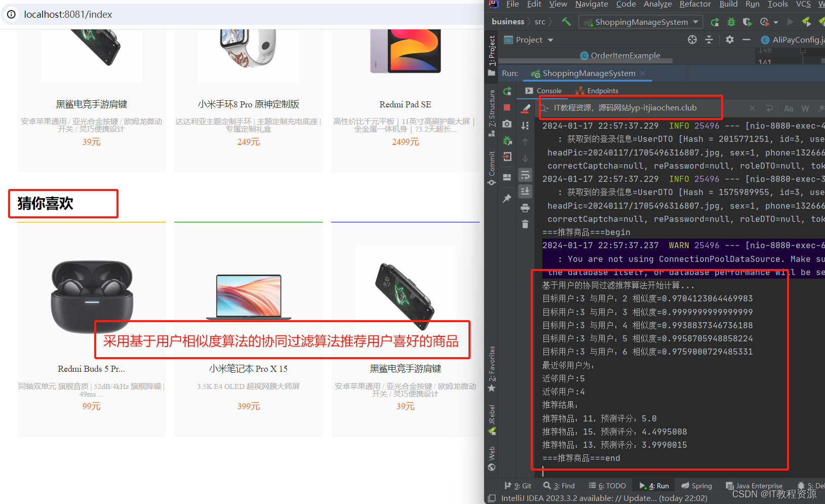
Task: Open the 小米手环8 Pro 原神定制版 product
Action: pyautogui.click(x=248, y=104)
